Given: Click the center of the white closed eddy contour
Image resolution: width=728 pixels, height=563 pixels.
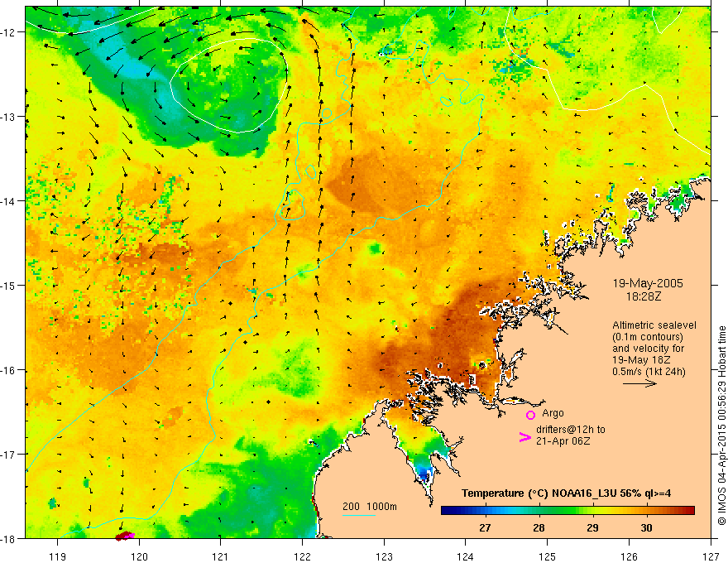Looking at the screenshot, I should click(227, 85).
